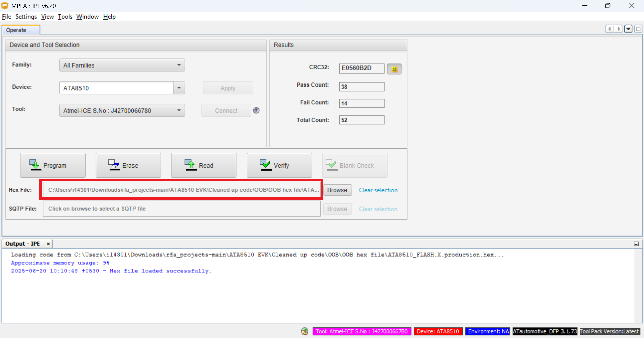
Task: Click the Verify button
Action: 279,165
